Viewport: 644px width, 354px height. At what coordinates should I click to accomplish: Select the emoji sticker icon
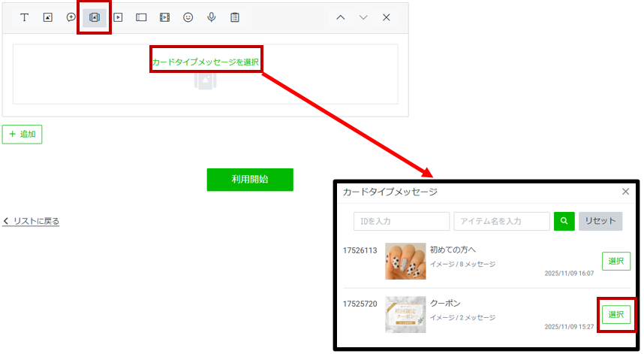(188, 17)
